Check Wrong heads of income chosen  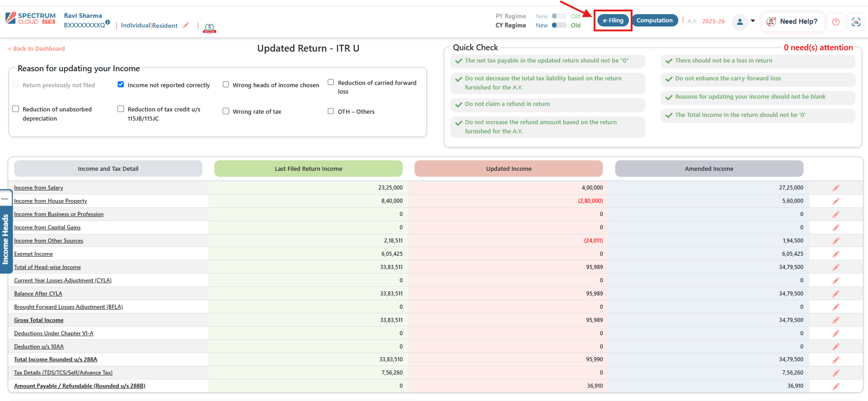226,84
